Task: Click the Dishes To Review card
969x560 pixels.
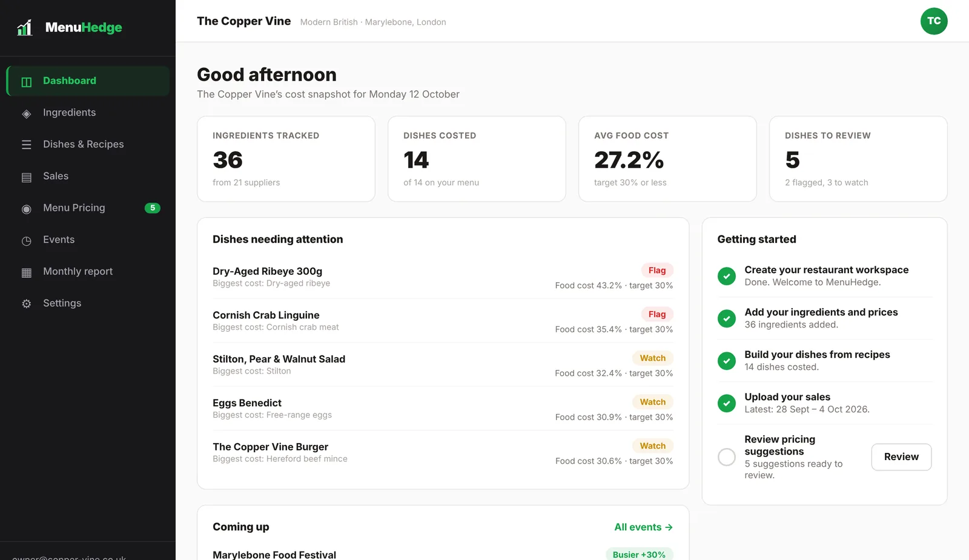Action: coord(858,159)
